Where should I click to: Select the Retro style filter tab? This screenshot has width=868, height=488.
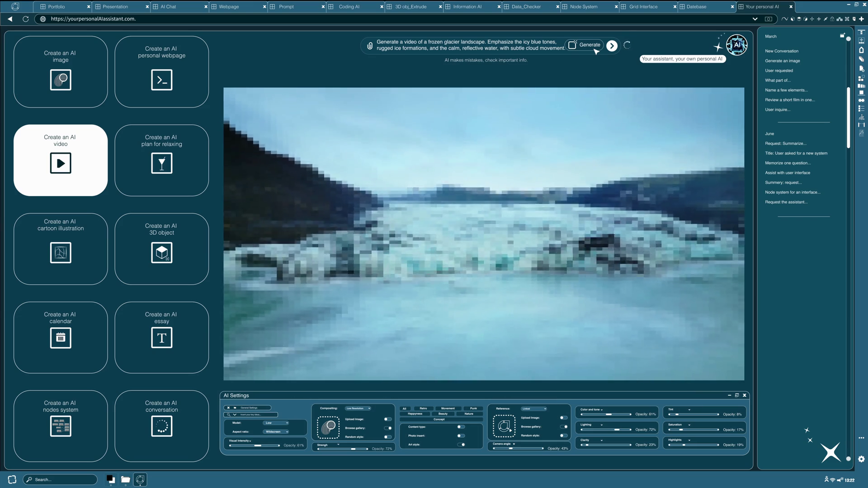(423, 408)
